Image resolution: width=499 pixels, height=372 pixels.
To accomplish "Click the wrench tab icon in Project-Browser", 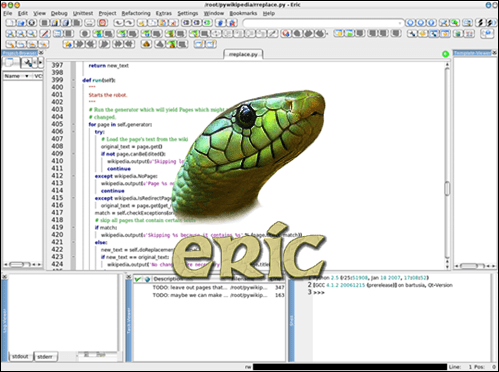I will 28,62.
